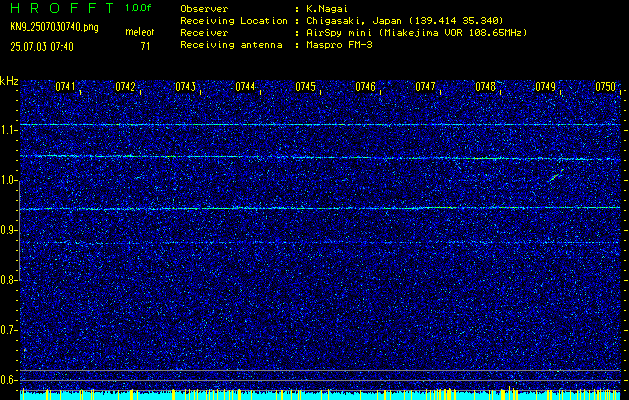
Task: Select the 0750 time marker
Action: (x=605, y=87)
